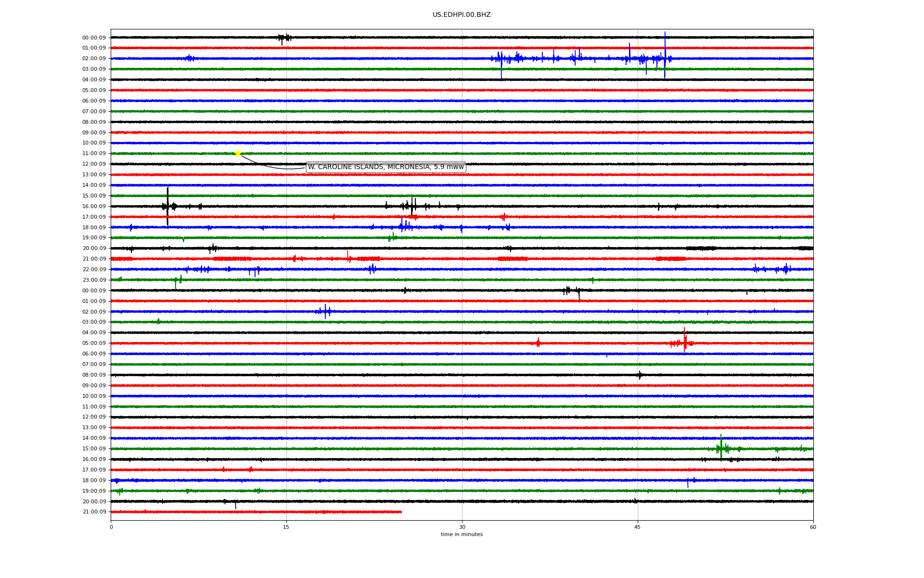The width and height of the screenshot is (924, 578).
Task: Click the black burst on top 00:00:09 trace
Action: (x=284, y=38)
